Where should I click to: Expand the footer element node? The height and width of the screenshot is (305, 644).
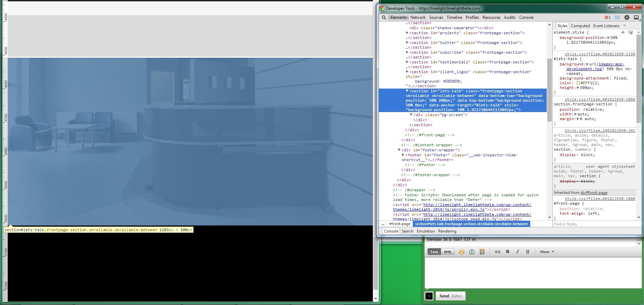[403, 155]
